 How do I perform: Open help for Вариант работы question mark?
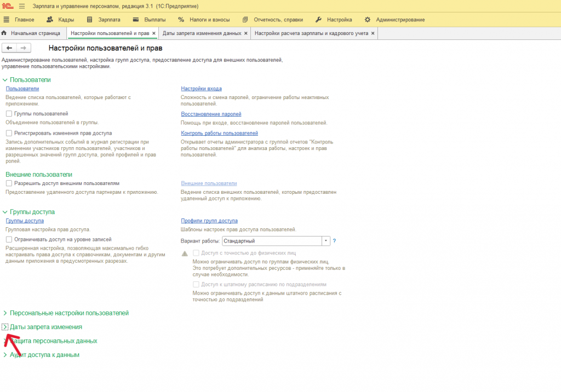[335, 241]
